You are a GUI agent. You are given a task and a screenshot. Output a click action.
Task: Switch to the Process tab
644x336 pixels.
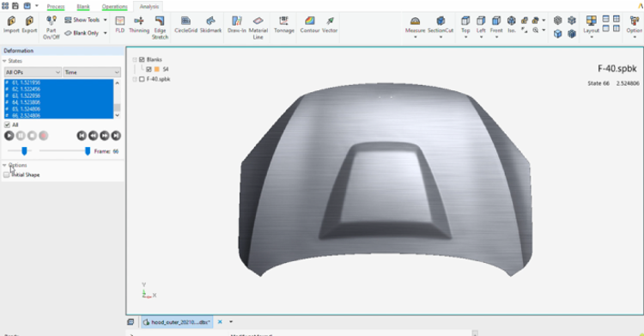(x=56, y=7)
